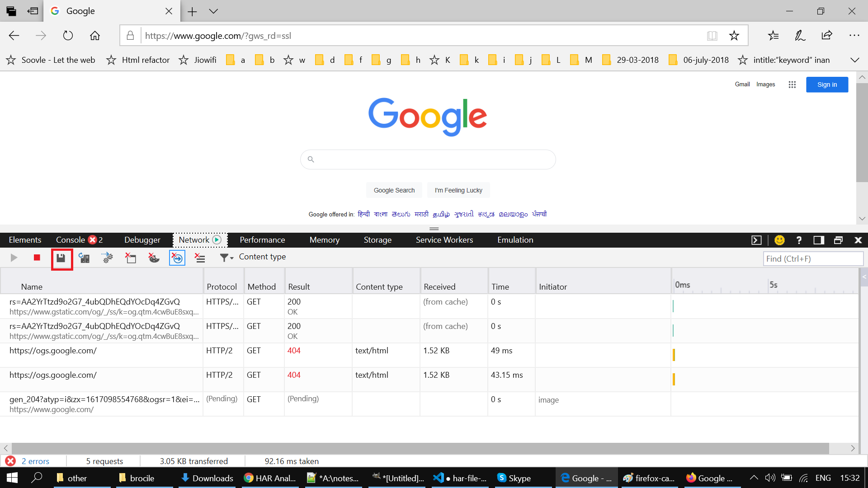868x488 pixels.
Task: Click the Home icon
Action: [x=95, y=36]
